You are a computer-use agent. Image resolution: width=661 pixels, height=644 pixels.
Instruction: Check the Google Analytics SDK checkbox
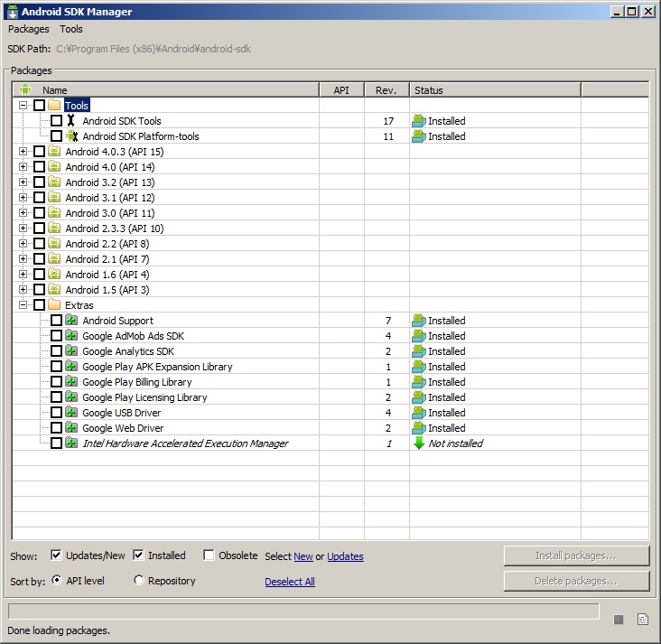pos(56,350)
